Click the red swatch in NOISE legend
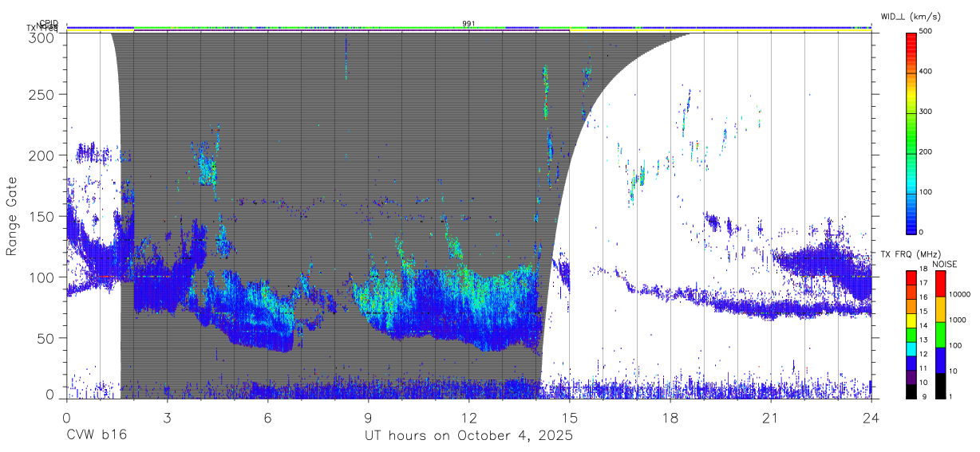Image resolution: width=980 pixels, height=452 pixels. tap(939, 282)
